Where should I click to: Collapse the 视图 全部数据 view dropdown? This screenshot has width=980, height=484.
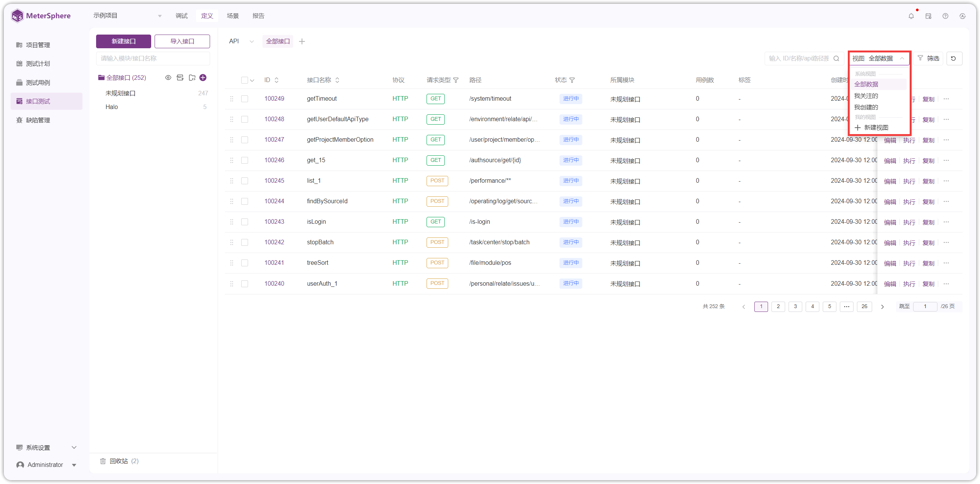click(879, 58)
